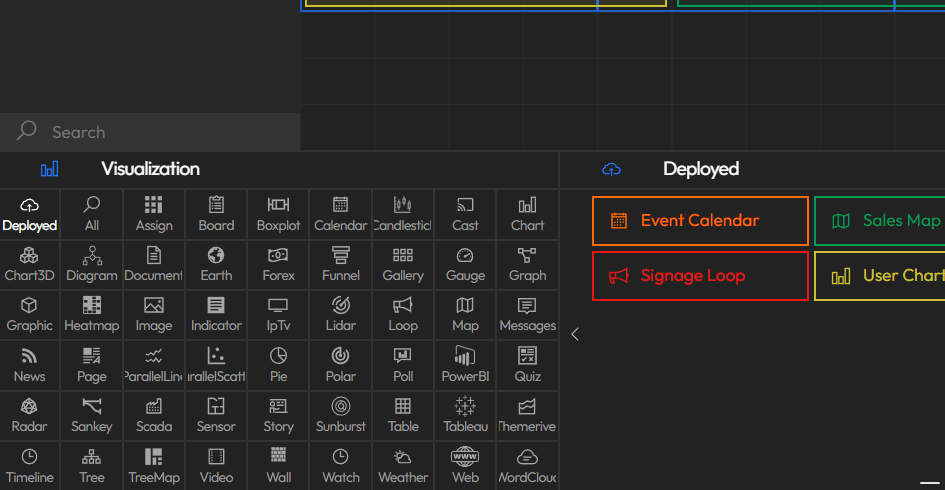945x490 pixels.
Task: Pick the Sensor visualization
Action: (x=216, y=416)
